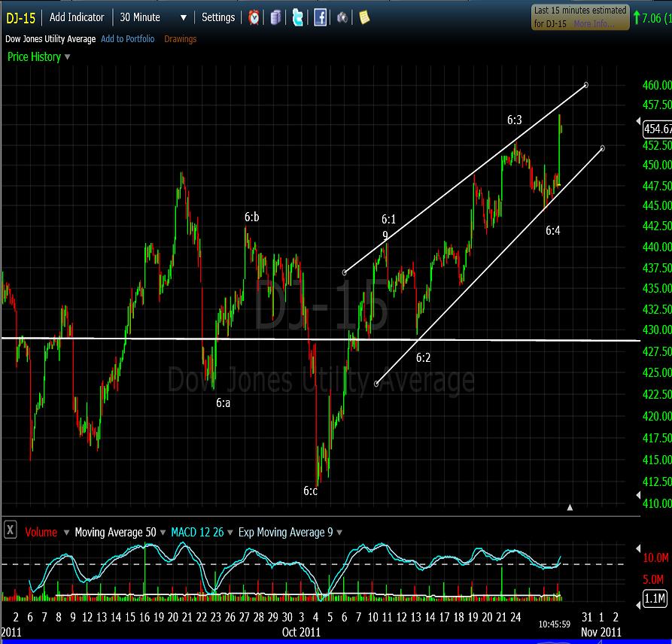Image resolution: width=672 pixels, height=644 pixels.
Task: Click the camera snapshot icon
Action: (342, 17)
